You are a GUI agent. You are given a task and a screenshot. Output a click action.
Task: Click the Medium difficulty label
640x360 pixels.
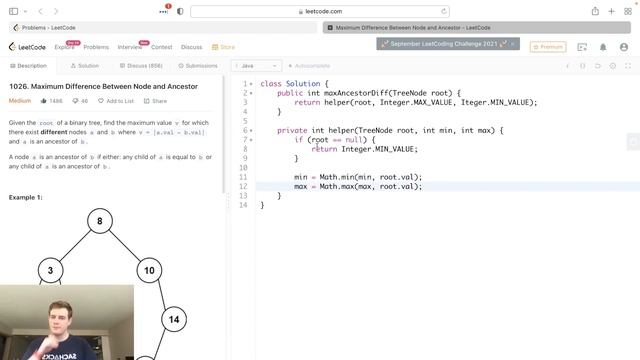pos(20,101)
